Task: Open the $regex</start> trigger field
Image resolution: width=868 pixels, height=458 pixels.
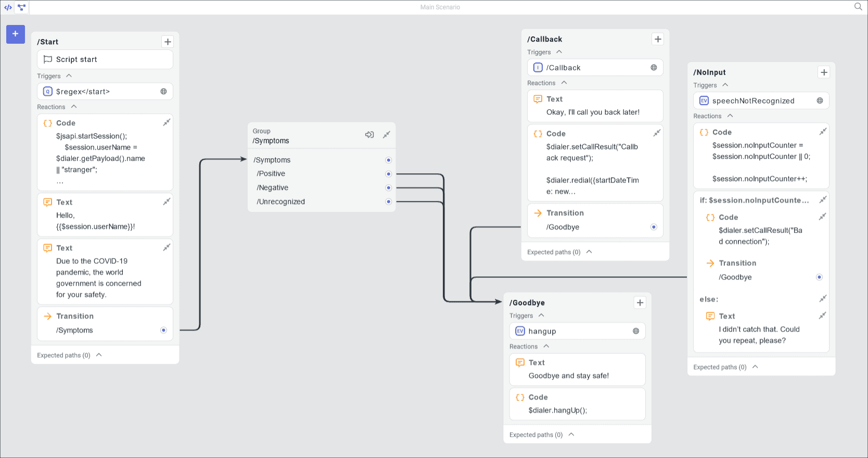Action: coord(105,92)
